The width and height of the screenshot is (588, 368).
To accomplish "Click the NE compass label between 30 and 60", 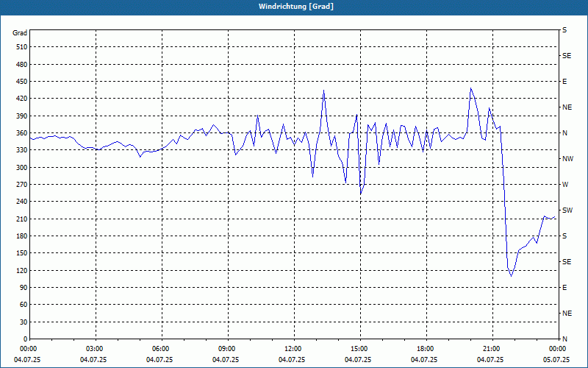I will pyautogui.click(x=567, y=314).
